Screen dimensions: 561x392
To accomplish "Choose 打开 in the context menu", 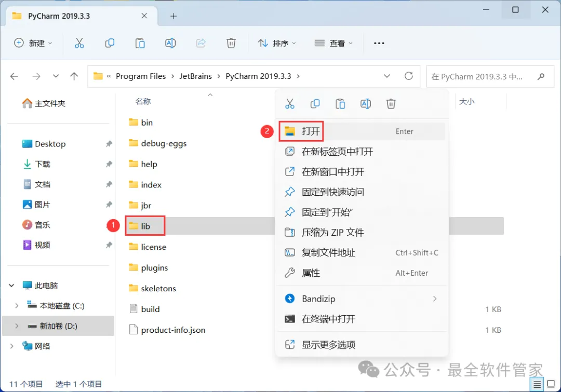I will [x=362, y=131].
